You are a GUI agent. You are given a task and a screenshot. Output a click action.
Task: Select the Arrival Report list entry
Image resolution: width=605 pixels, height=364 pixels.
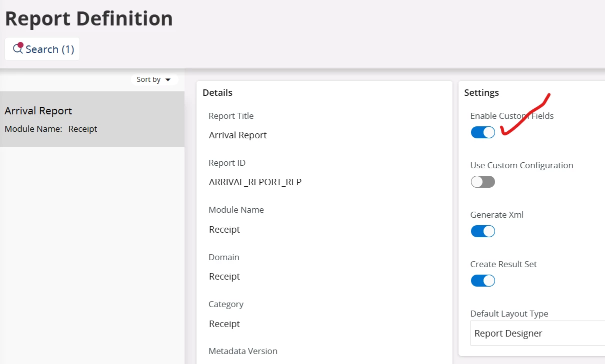pyautogui.click(x=92, y=119)
